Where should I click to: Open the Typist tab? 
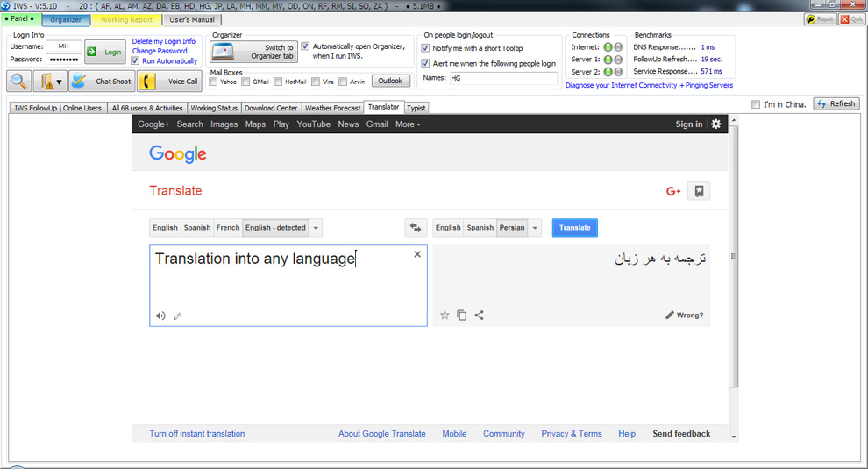[x=416, y=108]
